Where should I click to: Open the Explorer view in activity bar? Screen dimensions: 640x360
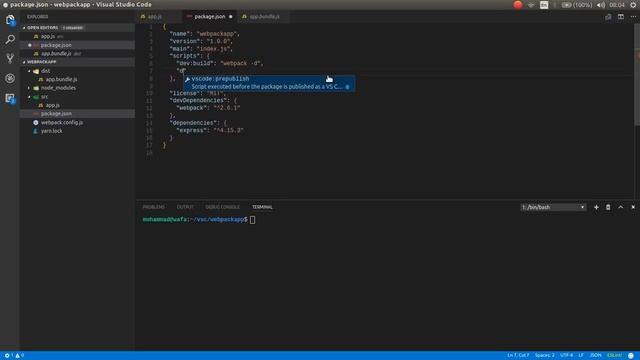click(10, 20)
